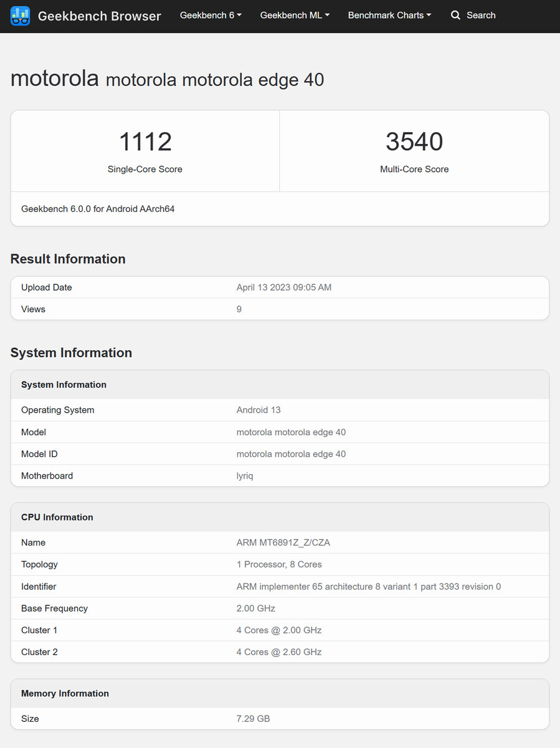
Task: Click the Multi-Core Score label
Action: coord(414,170)
